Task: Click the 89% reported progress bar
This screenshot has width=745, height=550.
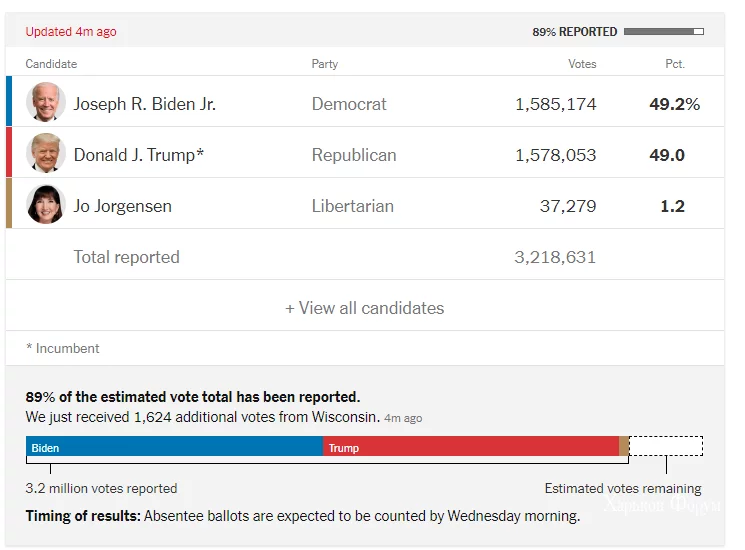Action: pyautogui.click(x=664, y=32)
